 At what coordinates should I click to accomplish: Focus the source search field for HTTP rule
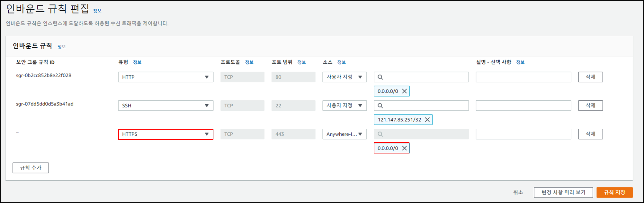point(421,77)
